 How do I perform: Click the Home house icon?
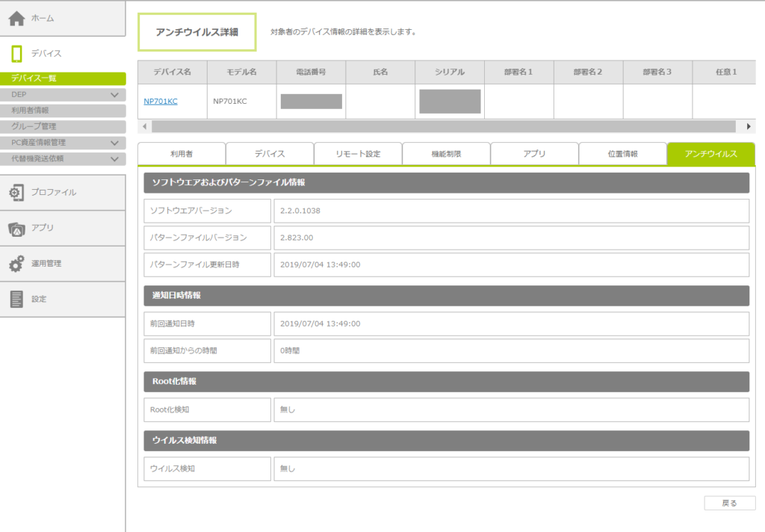[x=17, y=18]
